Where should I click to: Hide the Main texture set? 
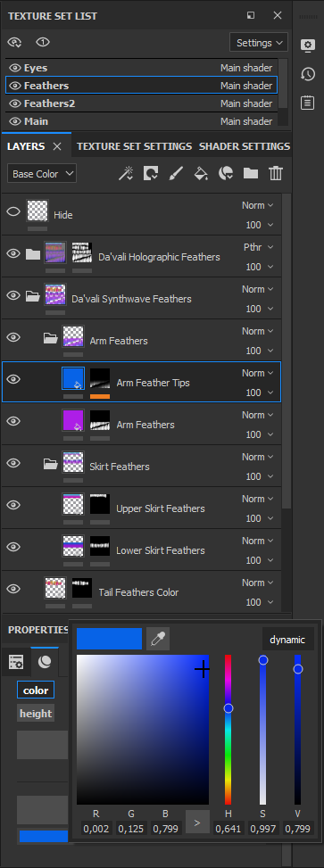click(15, 121)
